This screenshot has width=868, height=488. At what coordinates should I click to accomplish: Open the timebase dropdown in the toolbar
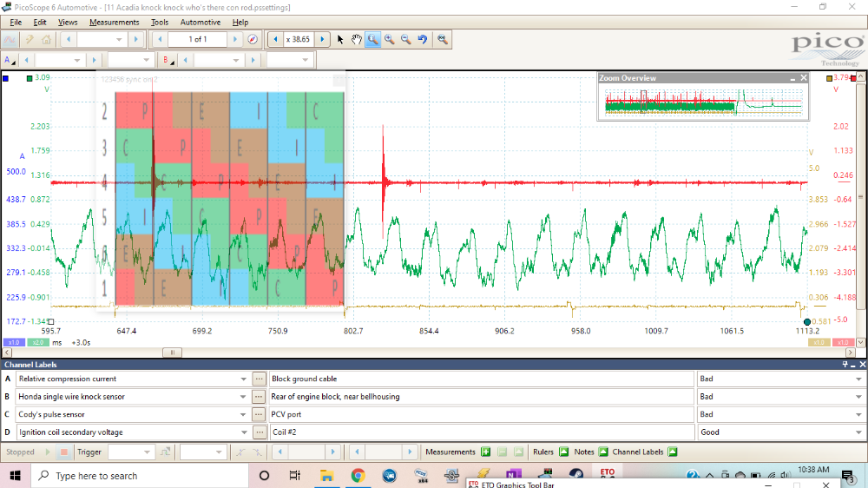pos(119,39)
